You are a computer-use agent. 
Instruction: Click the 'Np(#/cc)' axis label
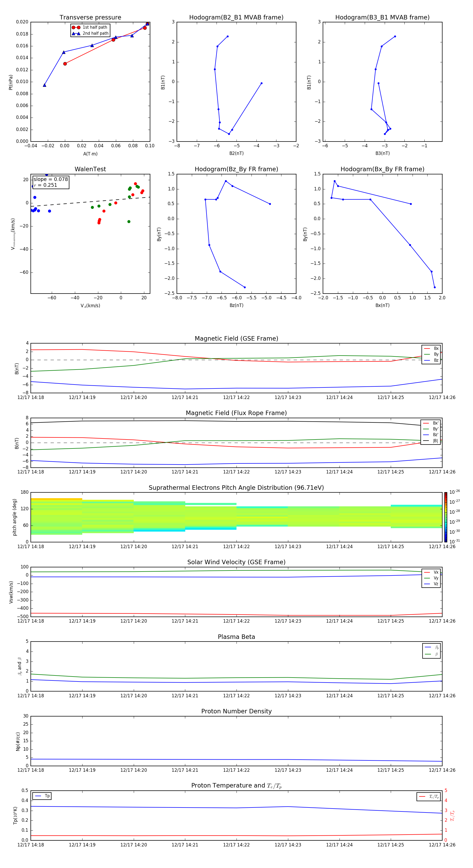(18, 741)
